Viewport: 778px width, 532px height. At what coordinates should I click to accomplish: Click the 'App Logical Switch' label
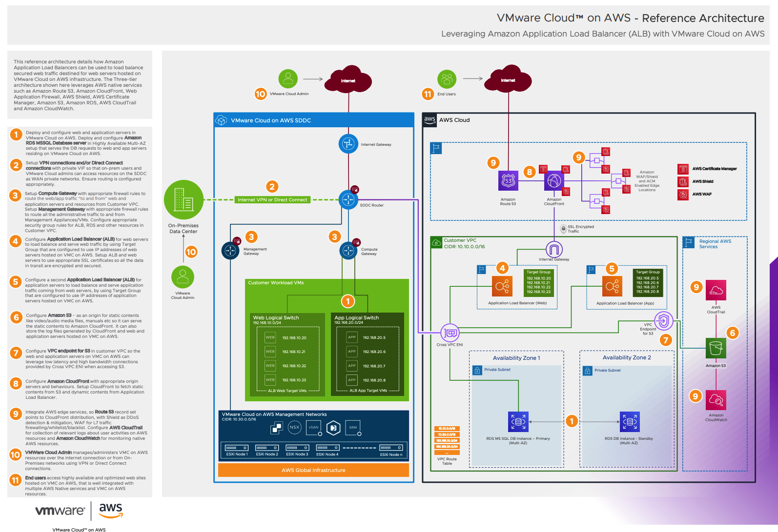(356, 317)
